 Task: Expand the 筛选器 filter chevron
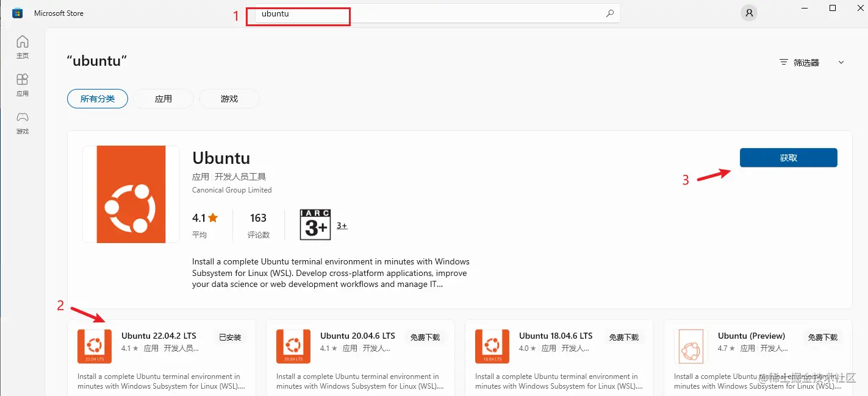[841, 63]
